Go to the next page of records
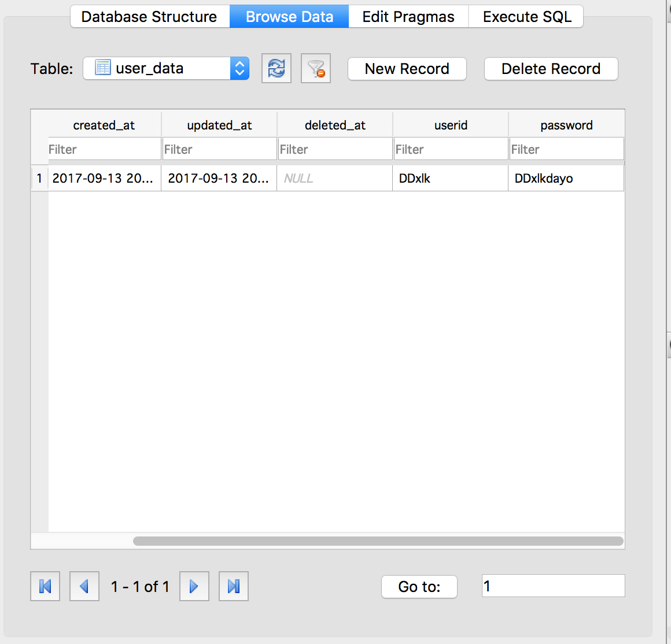 coord(194,586)
